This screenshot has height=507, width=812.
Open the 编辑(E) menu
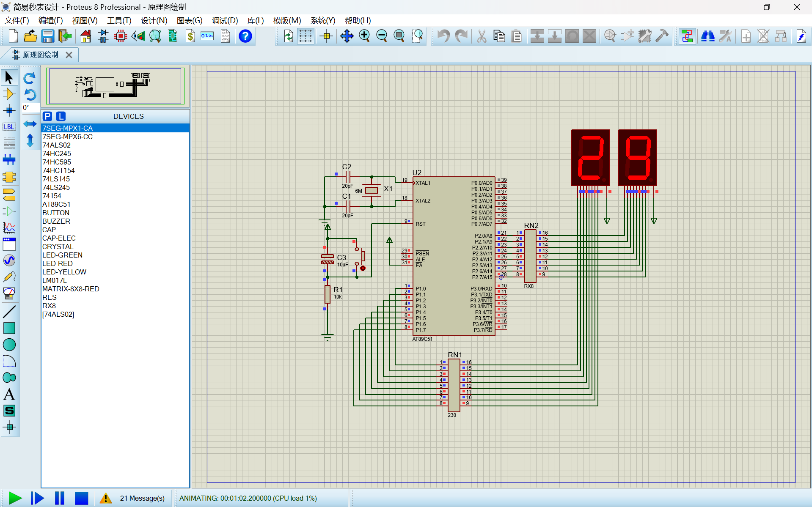[51, 20]
